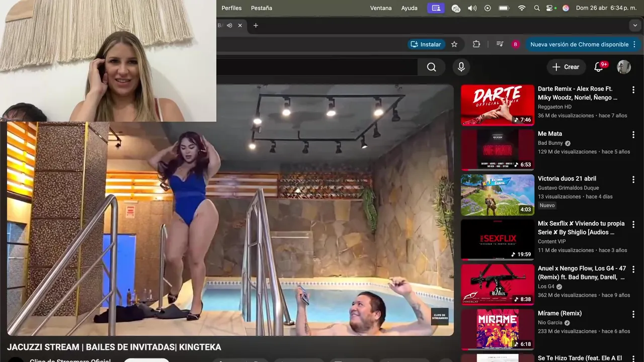Open Spotlight search in menu bar
The image size is (644, 362).
pyautogui.click(x=537, y=8)
